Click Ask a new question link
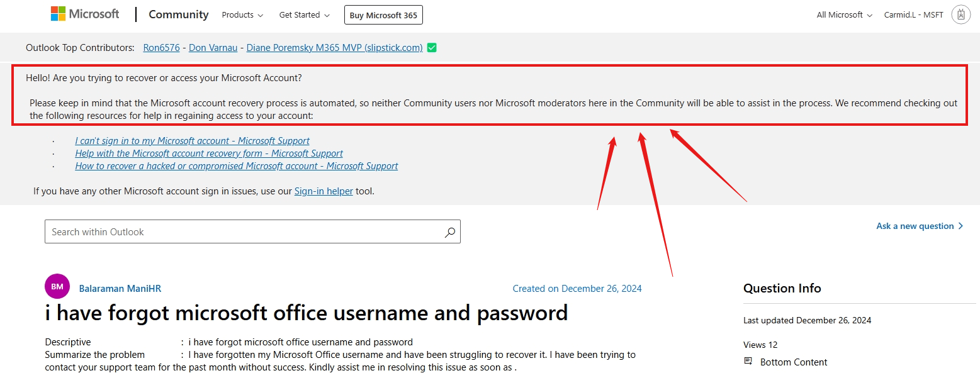Screen dimensions: 980x373 pos(920,226)
